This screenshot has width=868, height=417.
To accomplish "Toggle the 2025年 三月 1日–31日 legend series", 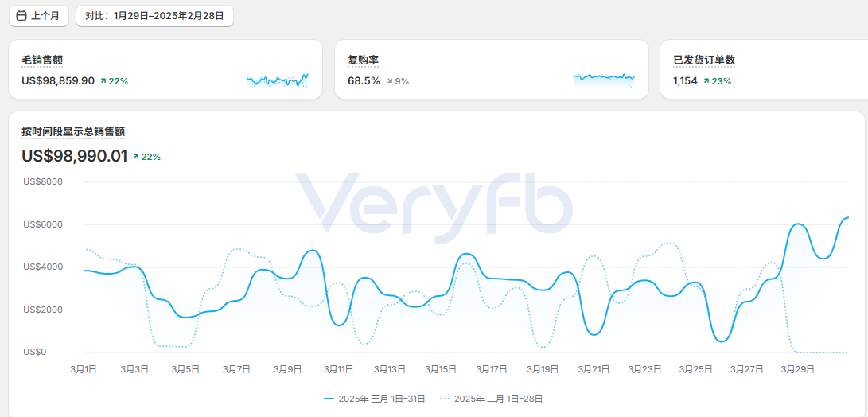I will tap(374, 398).
